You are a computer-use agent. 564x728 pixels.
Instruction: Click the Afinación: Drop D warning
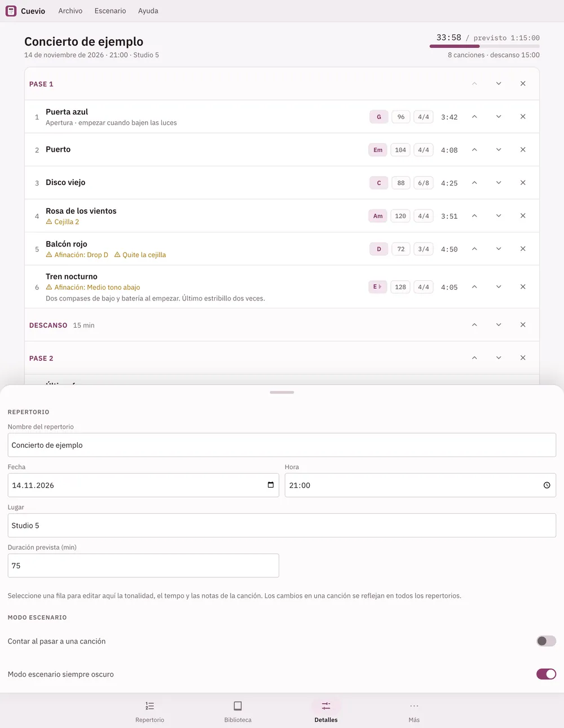coord(77,255)
